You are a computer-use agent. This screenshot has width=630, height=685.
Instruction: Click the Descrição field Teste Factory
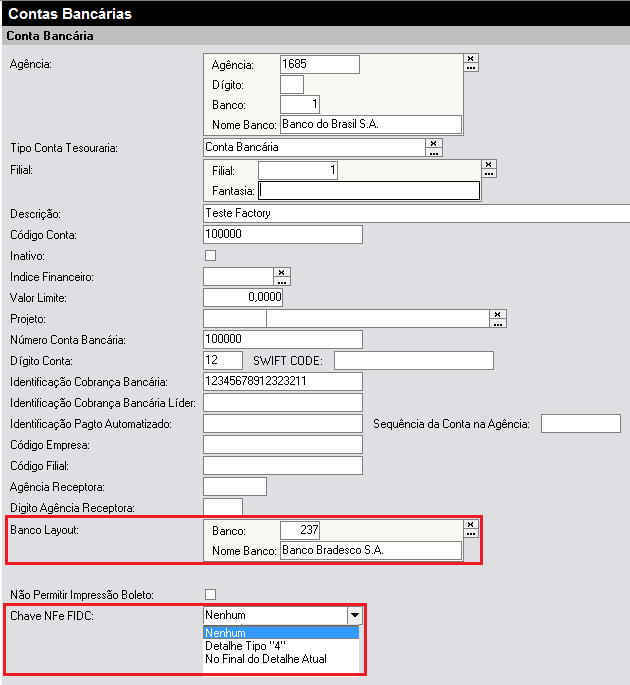coord(417,213)
